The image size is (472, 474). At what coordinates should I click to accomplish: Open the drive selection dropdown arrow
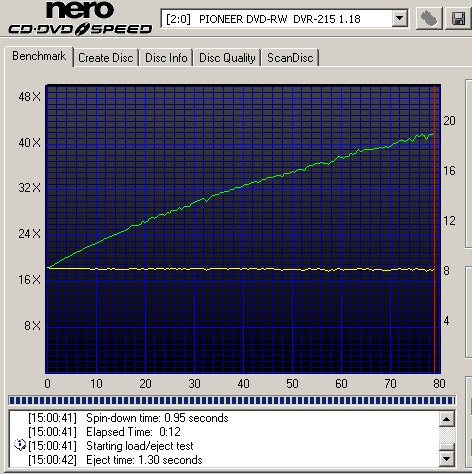[x=399, y=18]
